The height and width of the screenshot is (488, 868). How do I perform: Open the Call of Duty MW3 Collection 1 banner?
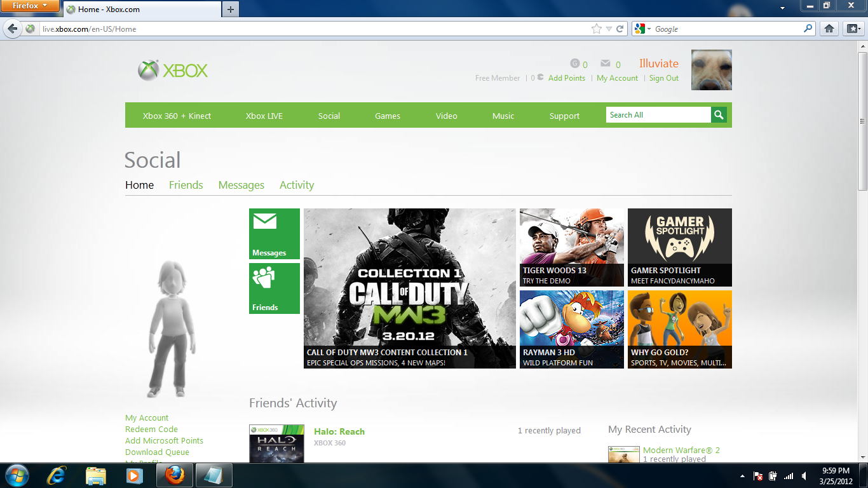coord(410,288)
